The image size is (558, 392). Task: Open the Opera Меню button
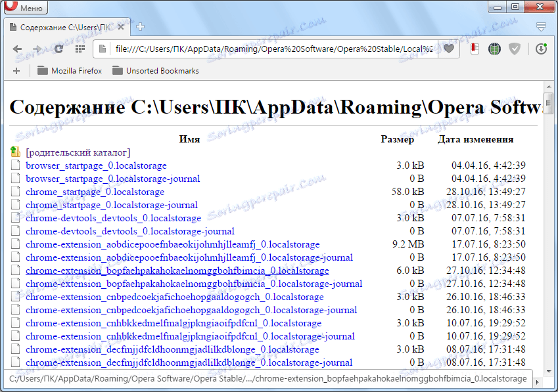26,7
